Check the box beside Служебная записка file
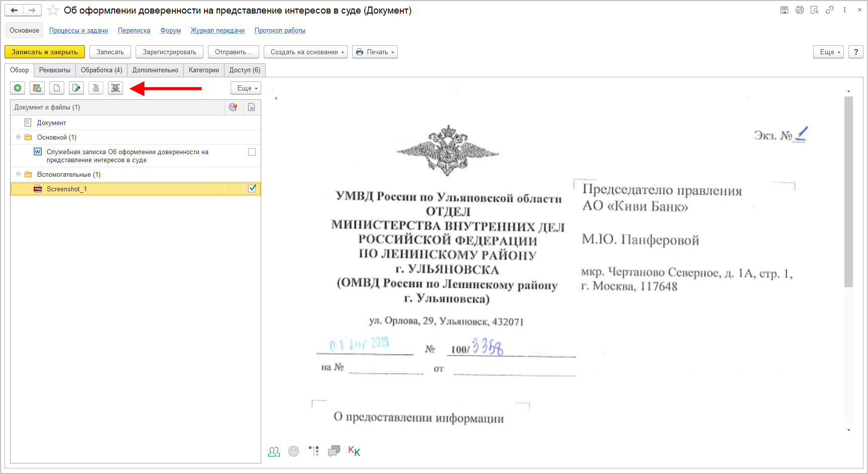The width and height of the screenshot is (868, 474). click(x=252, y=152)
